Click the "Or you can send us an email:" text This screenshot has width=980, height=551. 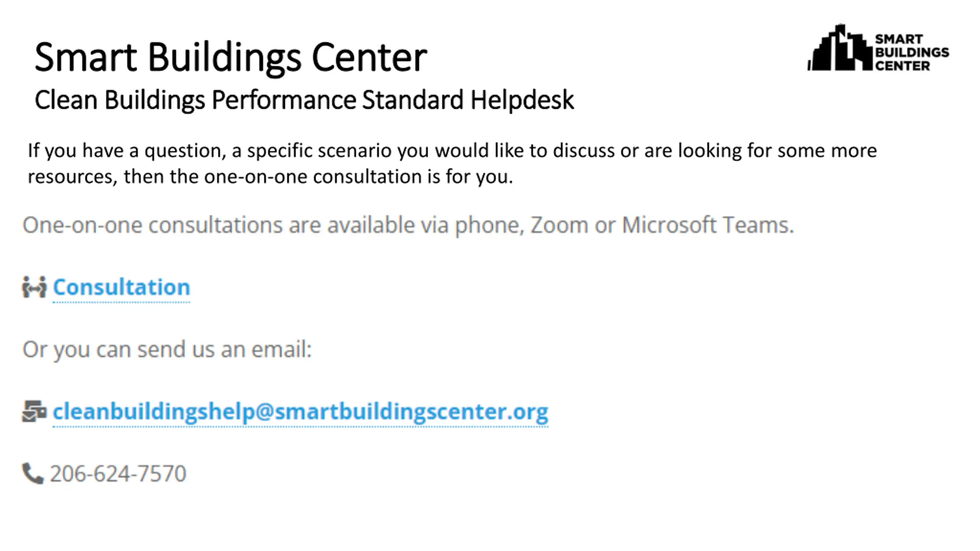click(x=167, y=349)
